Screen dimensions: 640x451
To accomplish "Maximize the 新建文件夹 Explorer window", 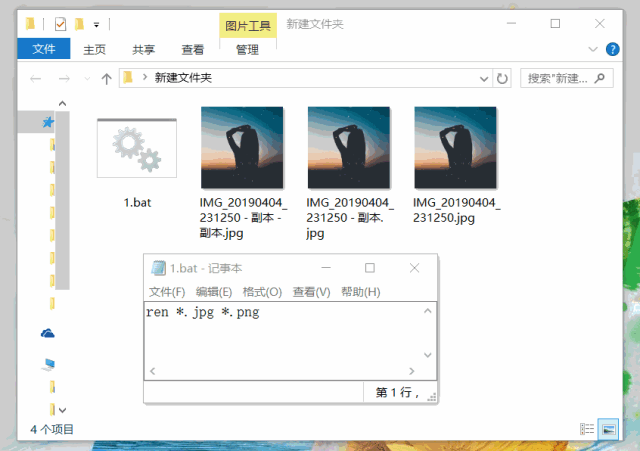I will click(x=555, y=24).
